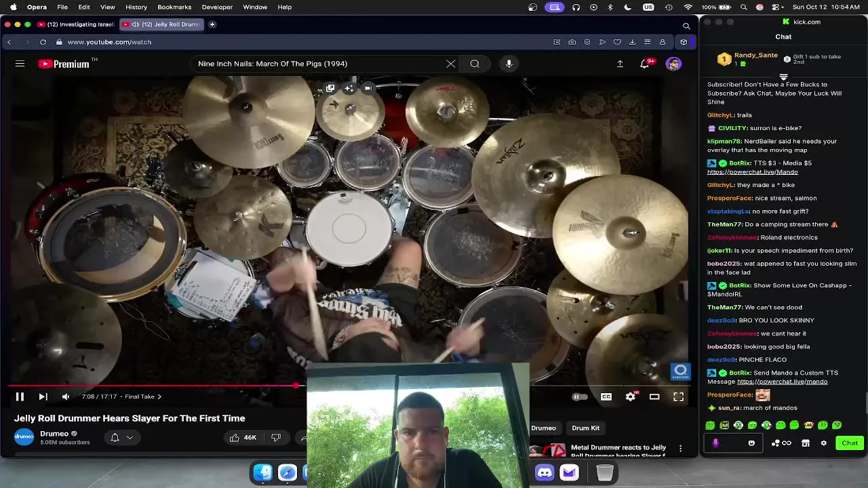868x488 pixels.
Task: Open more options for Metal Drummer video
Action: [680, 449]
